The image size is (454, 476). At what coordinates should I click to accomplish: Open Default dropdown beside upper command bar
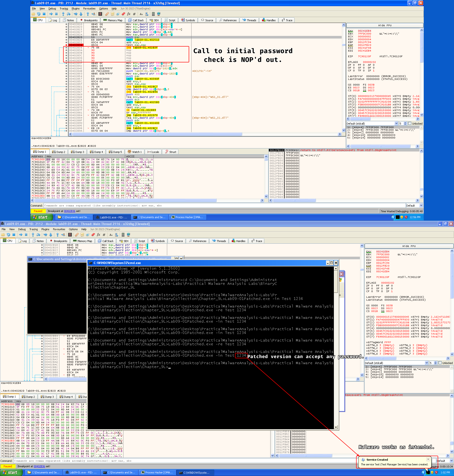(x=421, y=206)
